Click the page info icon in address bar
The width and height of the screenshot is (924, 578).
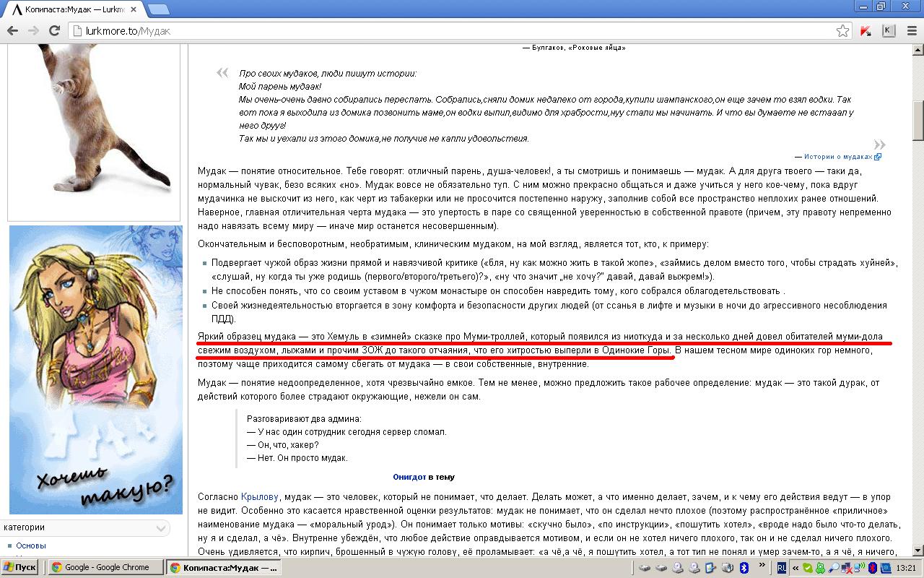tap(78, 30)
